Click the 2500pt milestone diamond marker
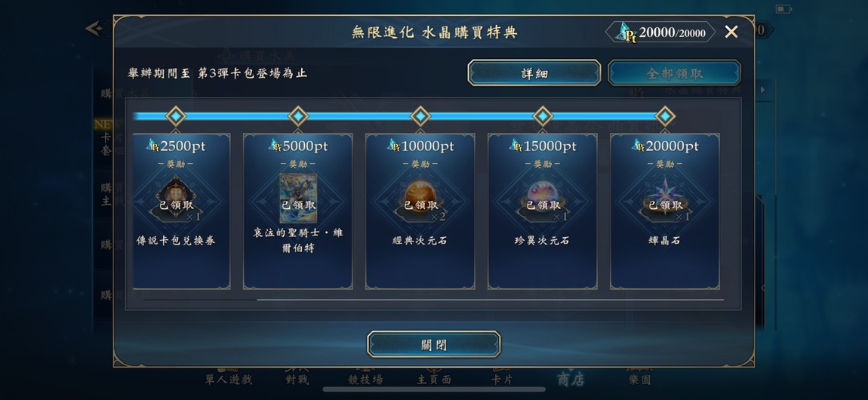Screen dimensions: 868x400 click(176, 116)
